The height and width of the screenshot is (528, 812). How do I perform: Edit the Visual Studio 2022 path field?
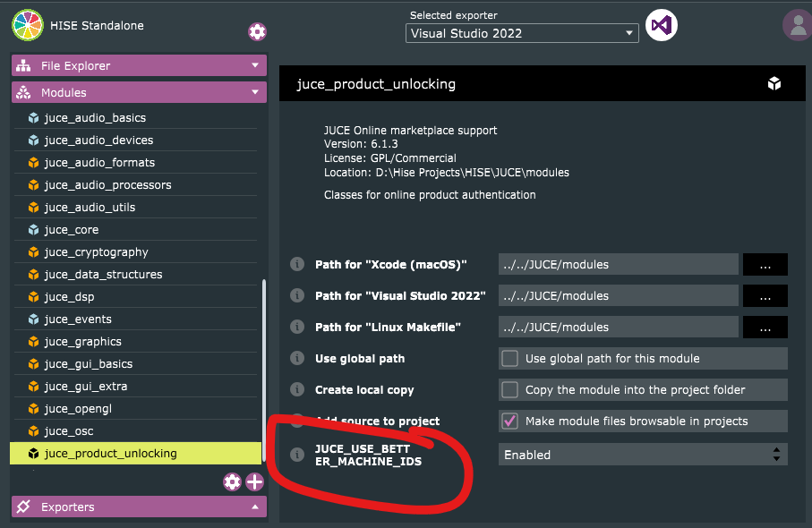pyautogui.click(x=619, y=295)
